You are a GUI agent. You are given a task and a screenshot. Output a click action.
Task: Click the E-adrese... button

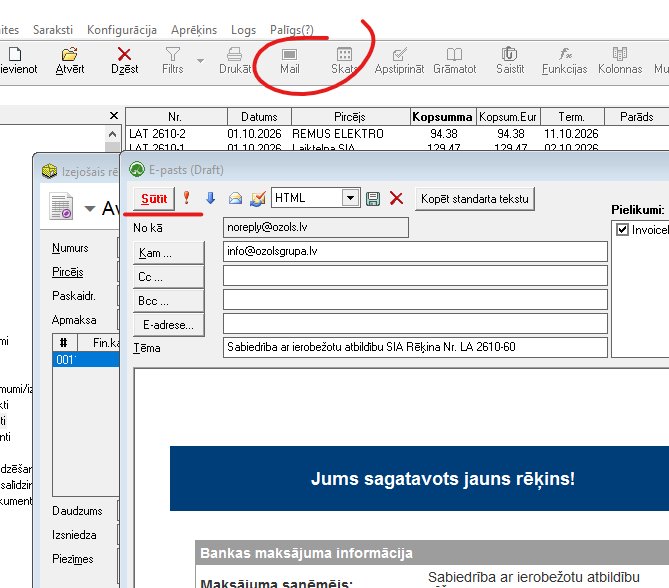point(169,325)
